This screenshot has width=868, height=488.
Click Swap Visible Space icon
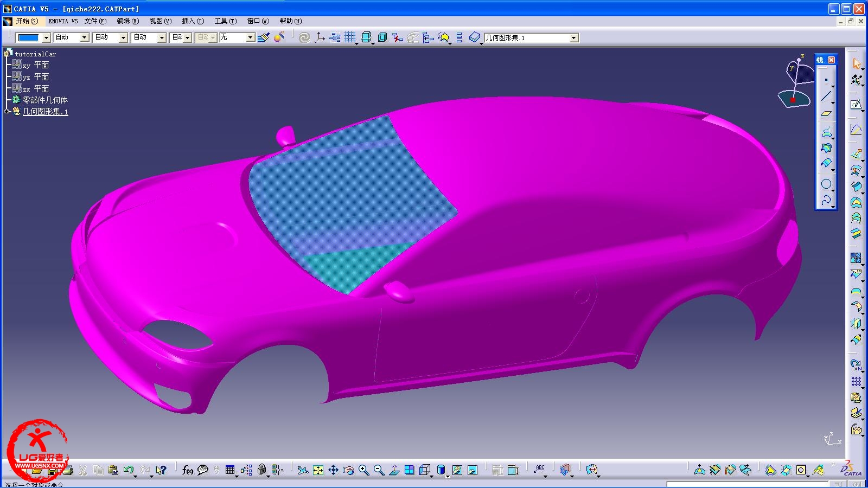(x=472, y=470)
